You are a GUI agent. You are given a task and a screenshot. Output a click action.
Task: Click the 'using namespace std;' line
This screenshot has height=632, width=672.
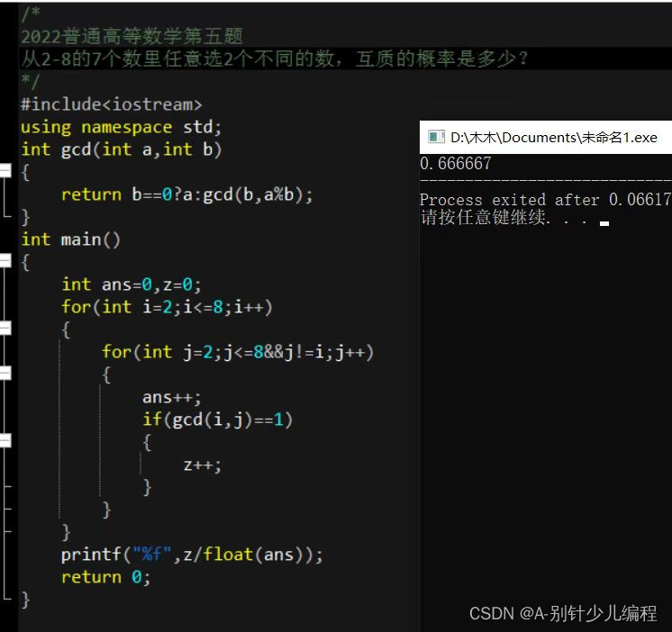pos(122,127)
